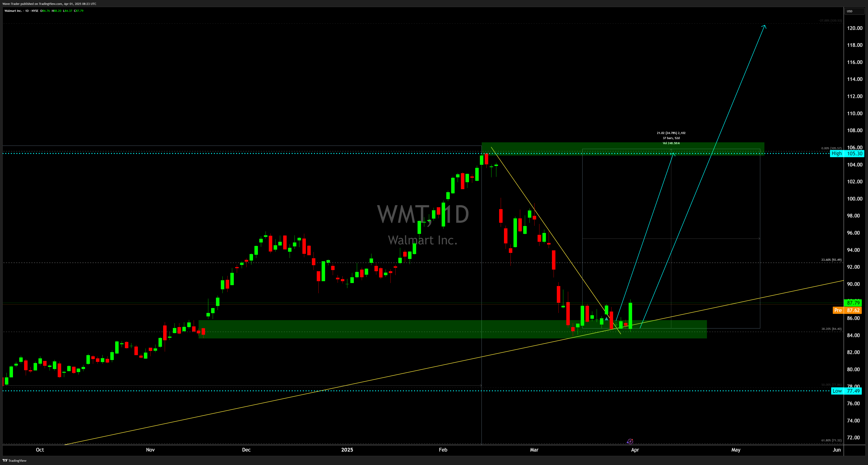Viewport: 868px width, 465px height.
Task: Click the Jun label on time axis
Action: [837, 449]
